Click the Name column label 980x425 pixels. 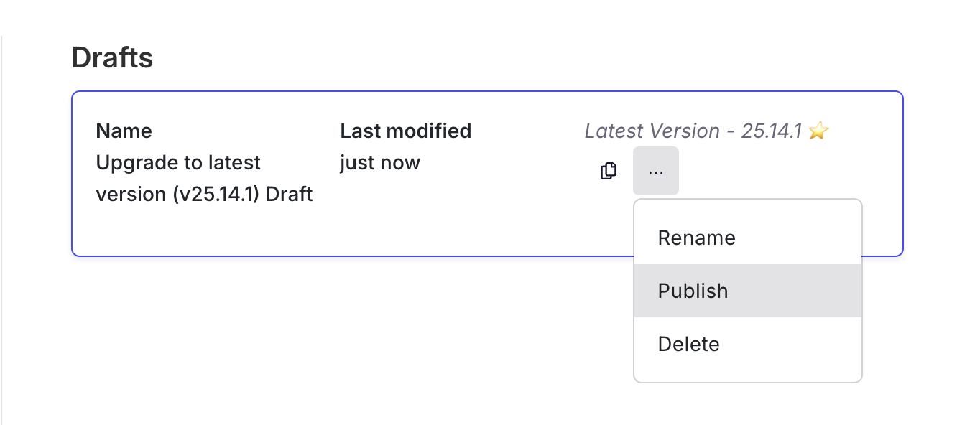[124, 131]
